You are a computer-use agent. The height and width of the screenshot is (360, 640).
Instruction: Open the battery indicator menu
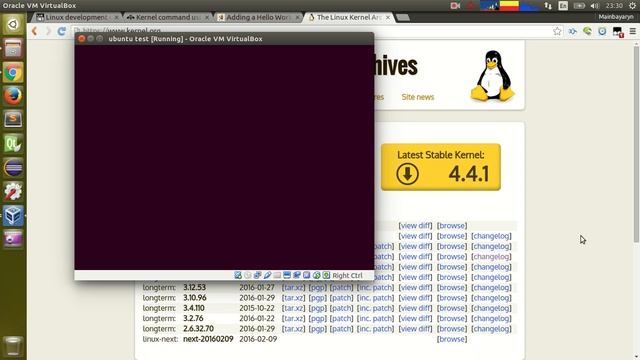pos(579,6)
